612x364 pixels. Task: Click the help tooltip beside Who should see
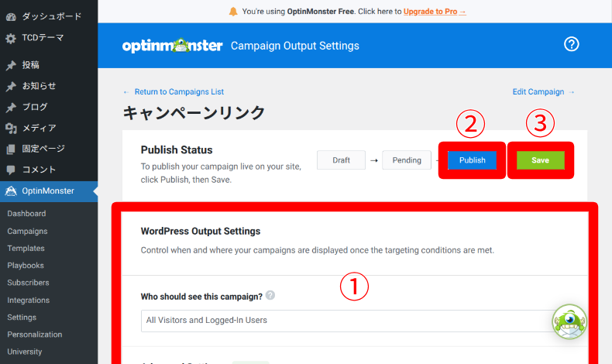point(270,295)
